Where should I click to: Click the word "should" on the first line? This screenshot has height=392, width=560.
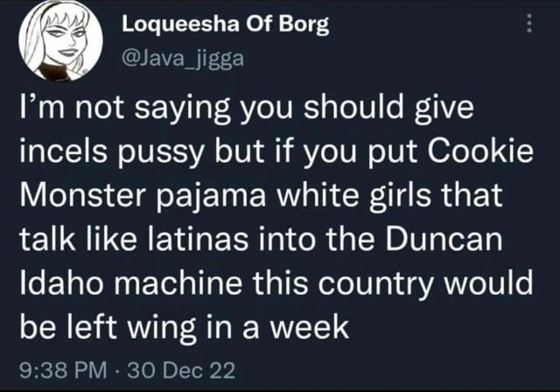(x=352, y=107)
